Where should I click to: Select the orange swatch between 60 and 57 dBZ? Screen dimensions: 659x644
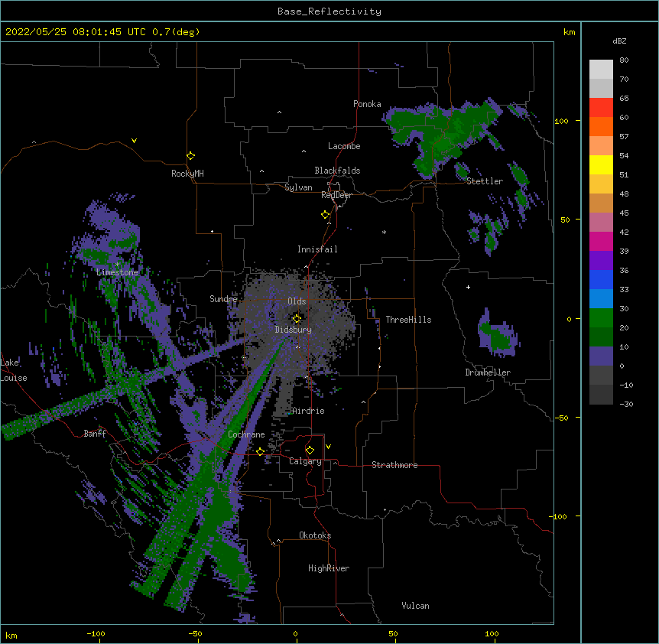[x=601, y=126]
